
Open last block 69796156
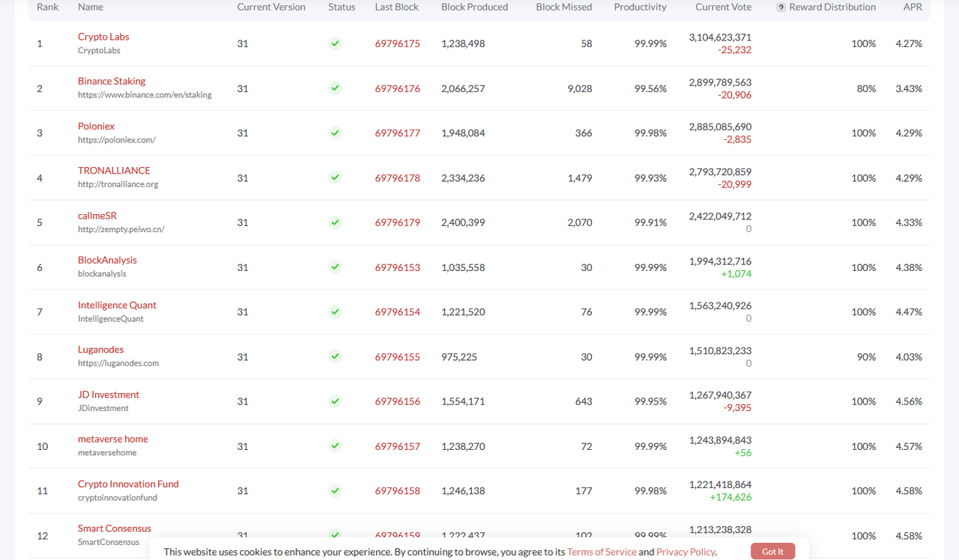[398, 401]
